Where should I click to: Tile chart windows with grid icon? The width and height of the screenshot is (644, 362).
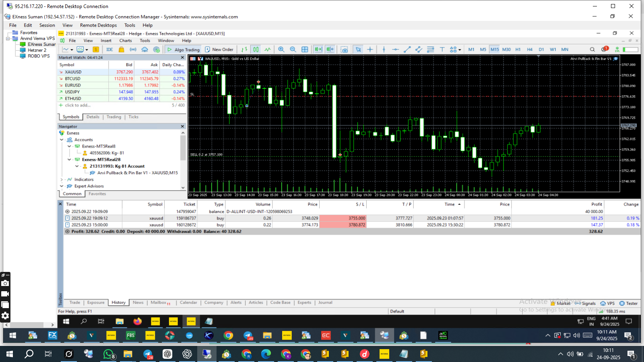[x=305, y=49]
